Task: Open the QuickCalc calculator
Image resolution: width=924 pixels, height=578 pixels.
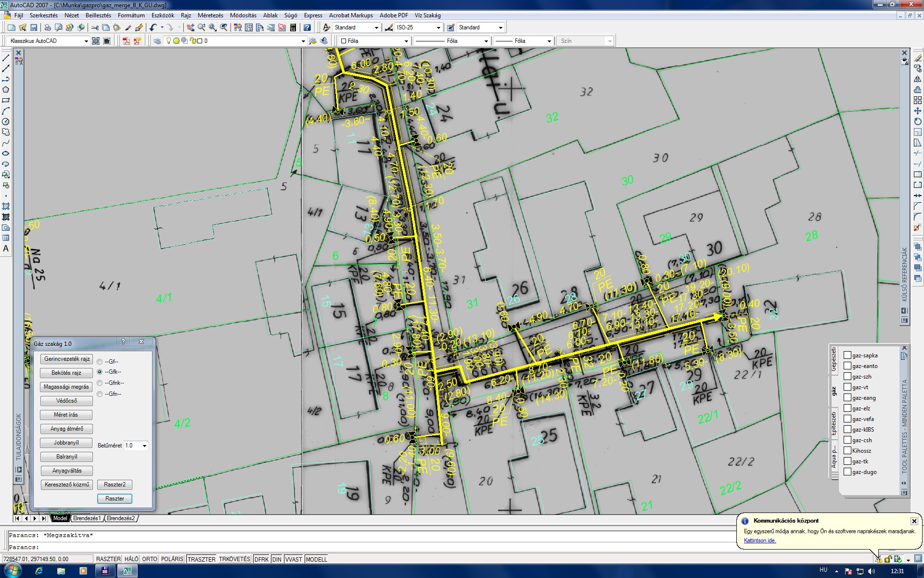Action: click(x=293, y=27)
